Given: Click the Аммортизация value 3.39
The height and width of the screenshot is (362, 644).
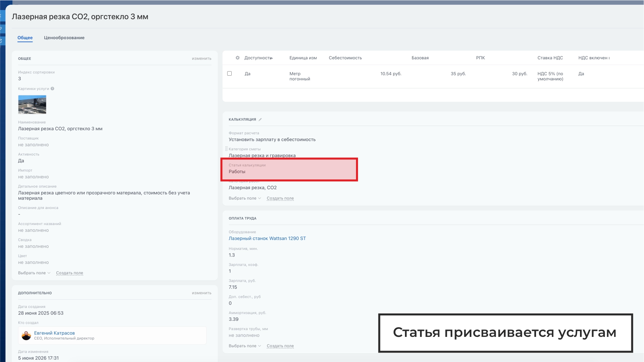Looking at the screenshot, I should click(x=234, y=319).
